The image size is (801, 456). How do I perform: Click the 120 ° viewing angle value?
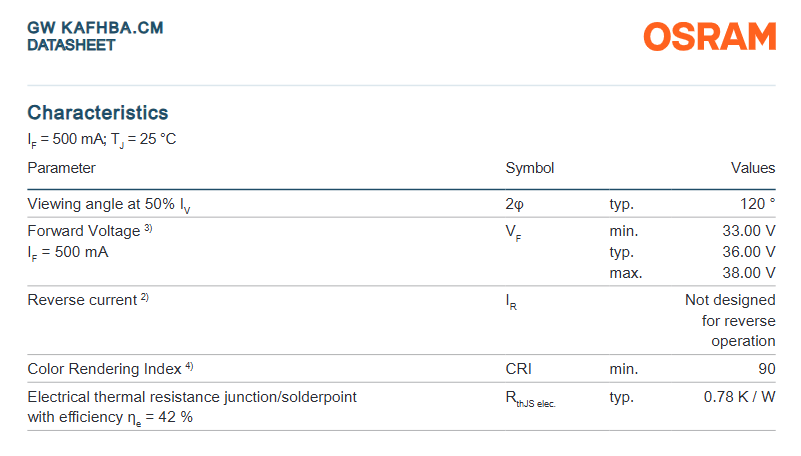click(758, 204)
